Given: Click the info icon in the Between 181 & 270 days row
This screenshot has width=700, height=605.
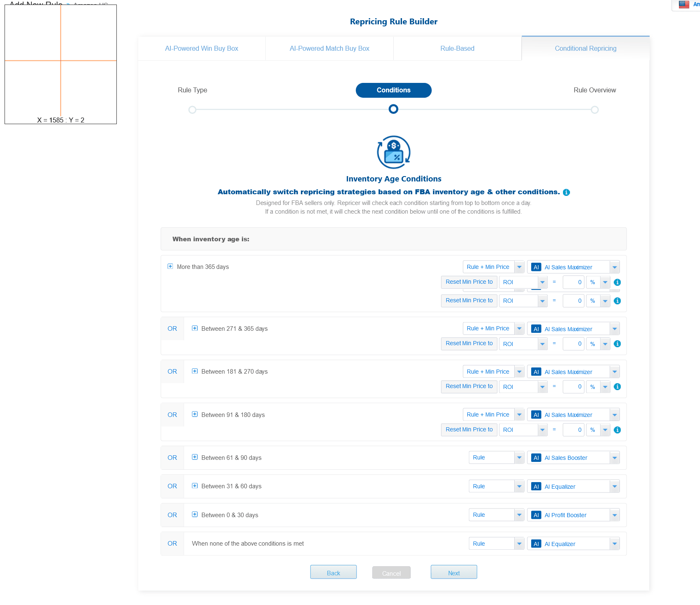Looking at the screenshot, I should pos(617,387).
